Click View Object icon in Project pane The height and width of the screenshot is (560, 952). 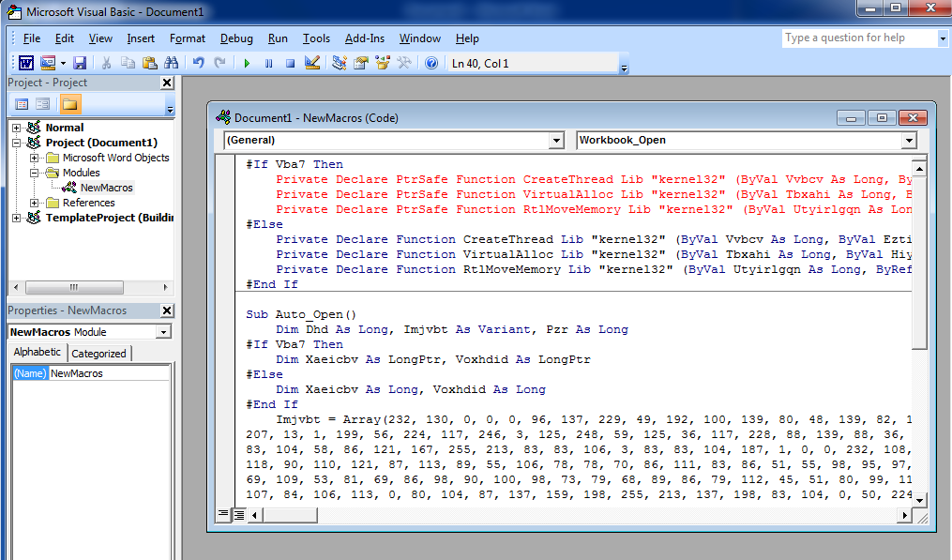coord(42,104)
